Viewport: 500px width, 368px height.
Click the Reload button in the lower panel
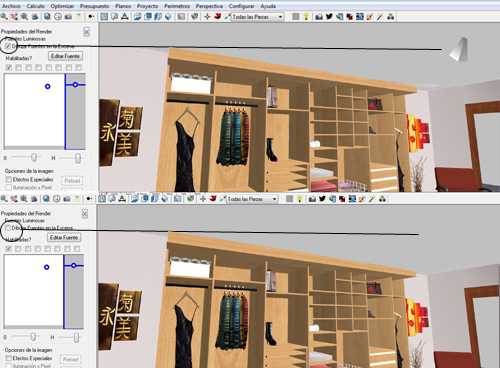point(71,360)
